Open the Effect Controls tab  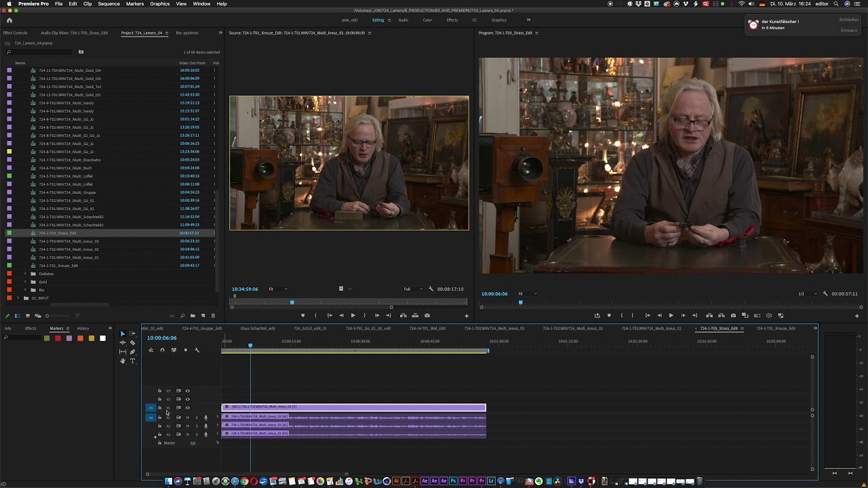click(16, 33)
